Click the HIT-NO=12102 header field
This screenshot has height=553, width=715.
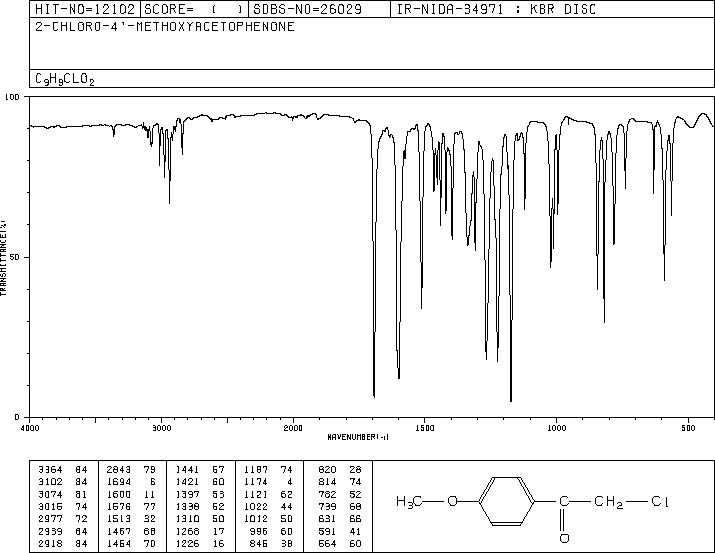[x=85, y=9]
